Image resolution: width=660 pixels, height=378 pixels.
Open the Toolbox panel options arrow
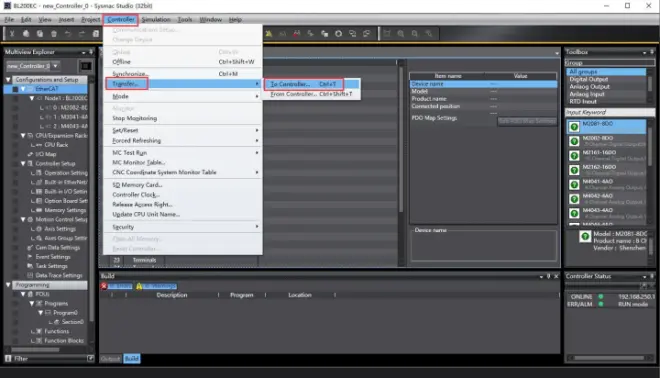click(x=644, y=52)
